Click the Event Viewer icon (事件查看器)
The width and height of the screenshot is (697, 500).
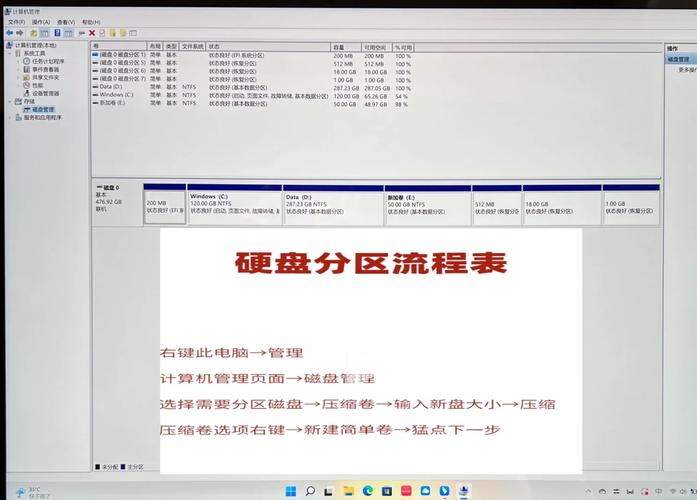point(27,69)
